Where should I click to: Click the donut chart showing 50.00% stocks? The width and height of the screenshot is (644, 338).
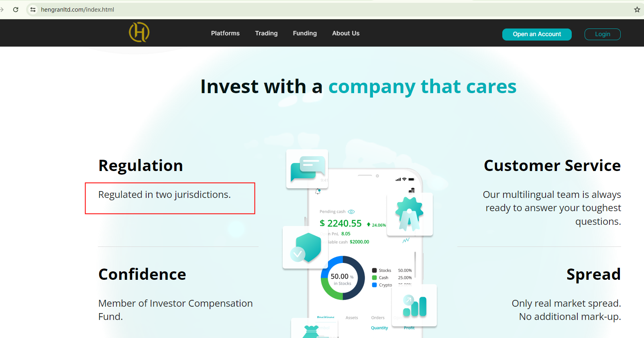(x=342, y=278)
